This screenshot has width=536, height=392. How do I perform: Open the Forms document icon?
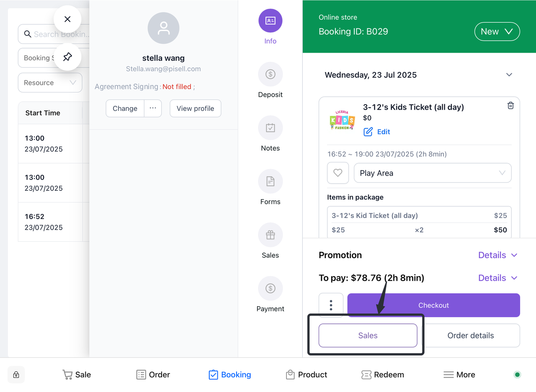270,182
